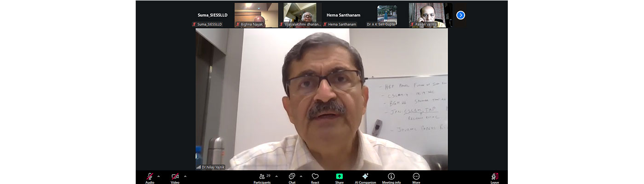
Task: Select Dr A K Sen Gupta thumbnail
Action: pyautogui.click(x=387, y=15)
